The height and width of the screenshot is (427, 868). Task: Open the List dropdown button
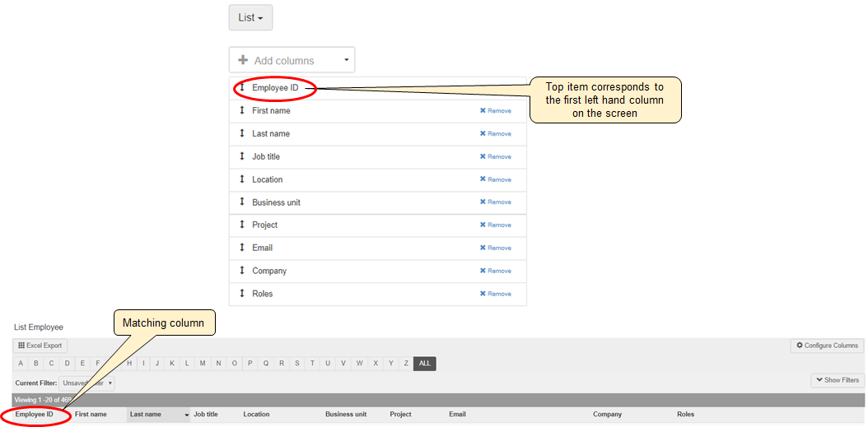pyautogui.click(x=250, y=18)
